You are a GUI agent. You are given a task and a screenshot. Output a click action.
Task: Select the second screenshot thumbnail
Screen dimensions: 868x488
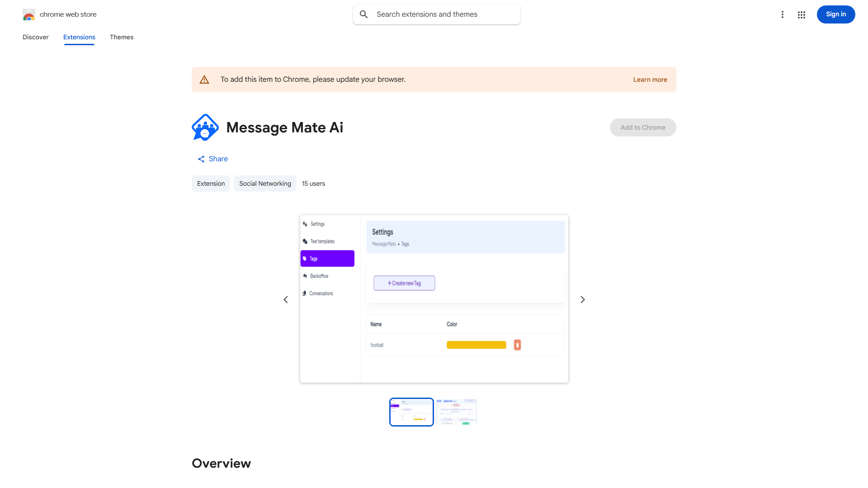pos(457,412)
